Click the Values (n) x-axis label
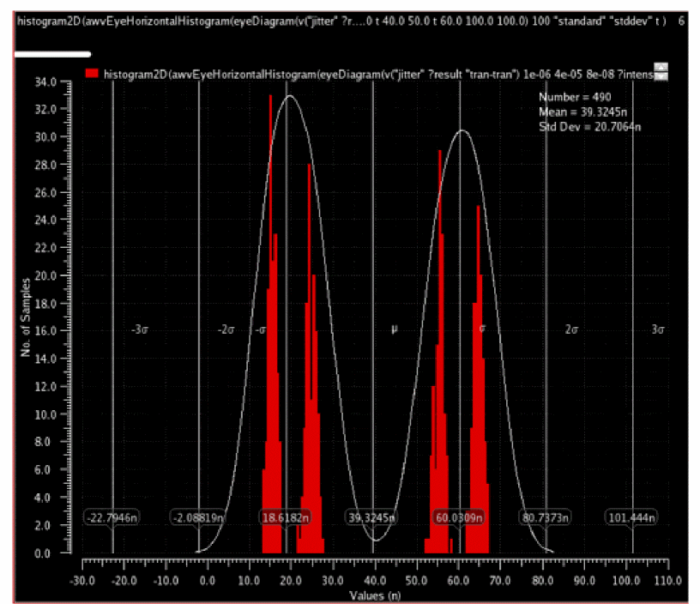This screenshot has height=604, width=700. (x=375, y=595)
